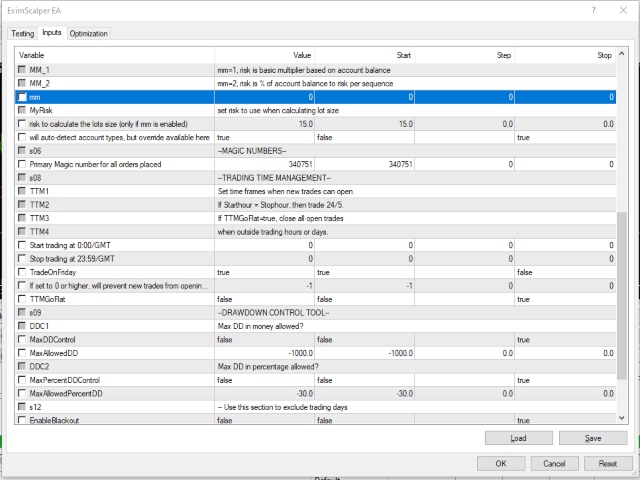Select the TTM2 row
640x480 pixels.
316,204
